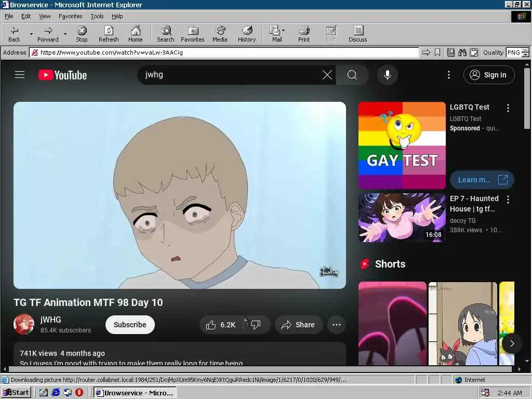Open options for EP 7 Haunted House video
The height and width of the screenshot is (399, 532).
[508, 199]
